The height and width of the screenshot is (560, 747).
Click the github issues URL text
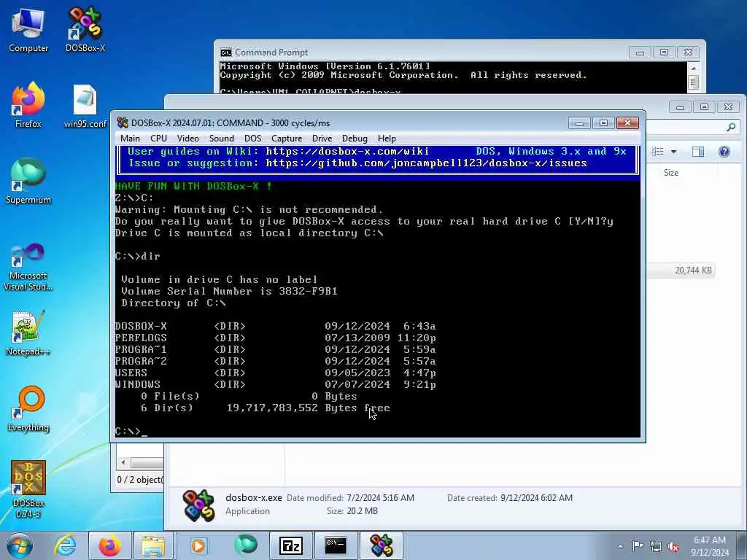426,163
